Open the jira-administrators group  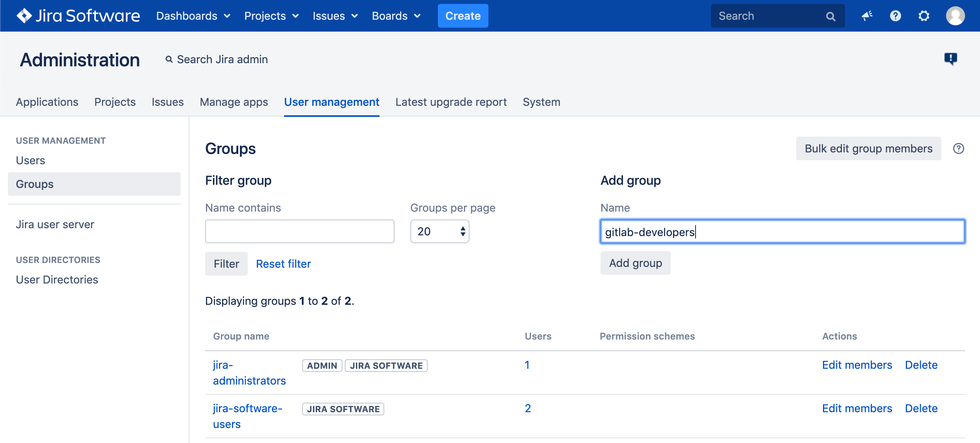coord(249,372)
